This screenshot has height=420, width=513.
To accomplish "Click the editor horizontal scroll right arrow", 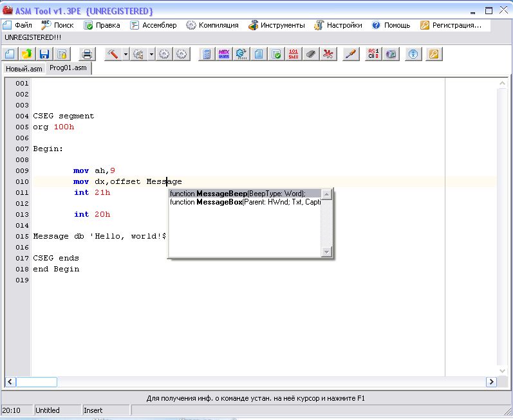I will point(491,382).
